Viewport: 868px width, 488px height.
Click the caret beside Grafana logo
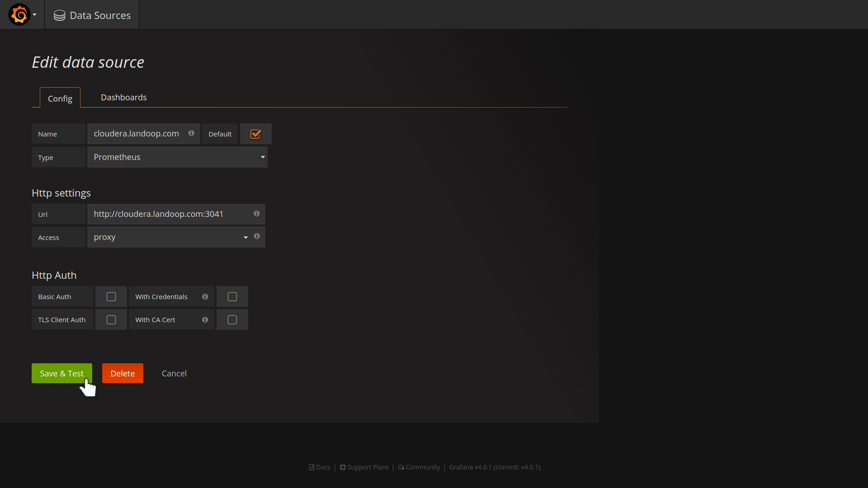pyautogui.click(x=34, y=14)
